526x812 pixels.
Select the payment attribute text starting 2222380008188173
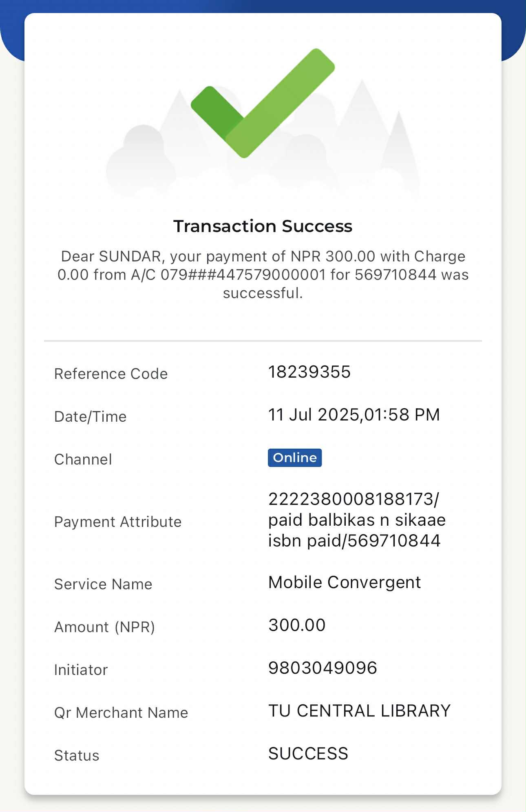click(x=356, y=520)
